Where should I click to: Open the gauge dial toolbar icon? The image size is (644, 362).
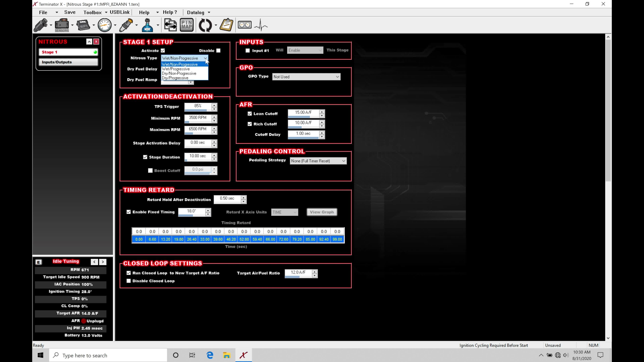(104, 25)
